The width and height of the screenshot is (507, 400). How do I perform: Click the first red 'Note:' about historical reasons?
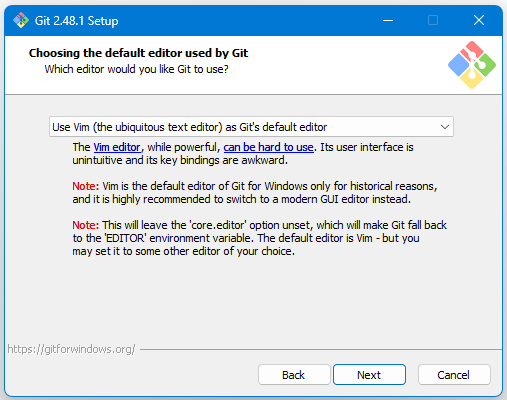click(x=86, y=186)
